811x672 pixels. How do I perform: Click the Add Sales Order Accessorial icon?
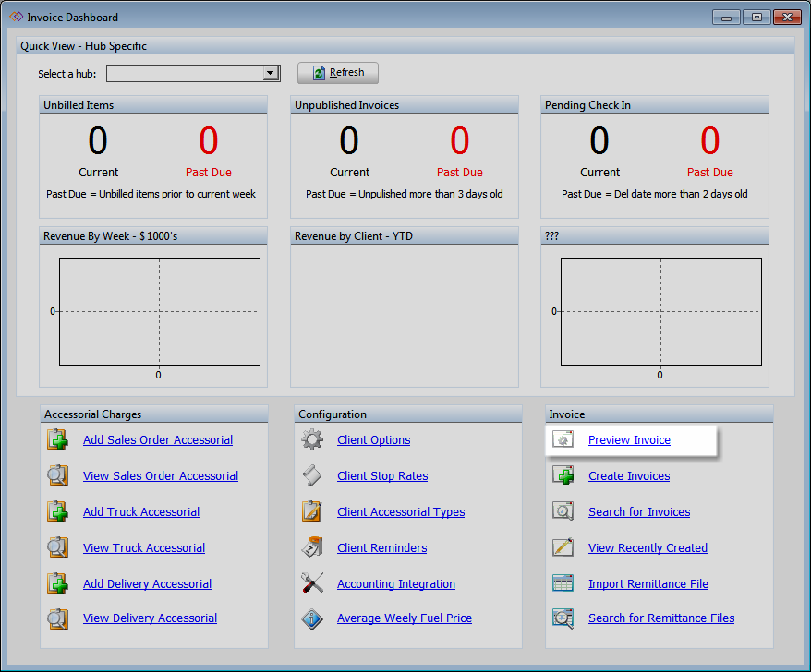tap(57, 440)
